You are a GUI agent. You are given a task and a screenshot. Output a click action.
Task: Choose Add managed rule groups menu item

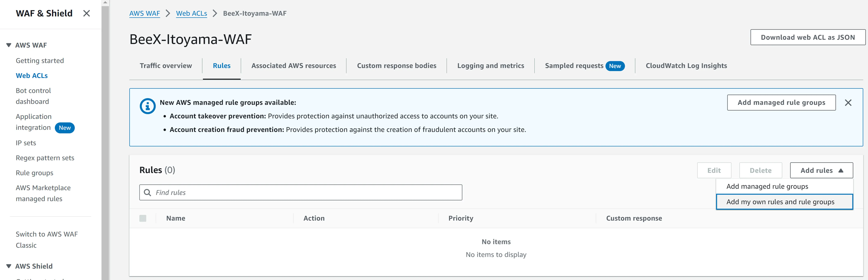[x=784, y=186]
